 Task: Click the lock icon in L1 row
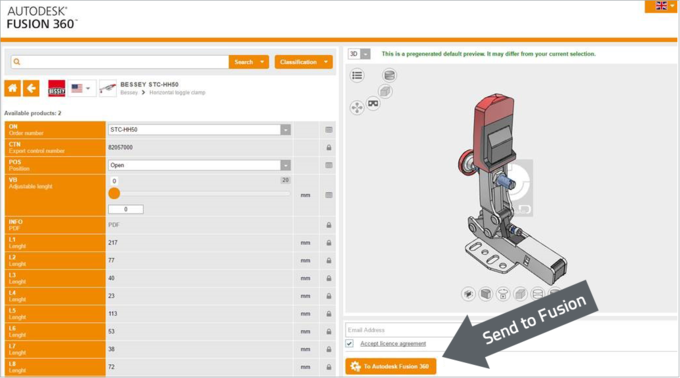coord(329,243)
